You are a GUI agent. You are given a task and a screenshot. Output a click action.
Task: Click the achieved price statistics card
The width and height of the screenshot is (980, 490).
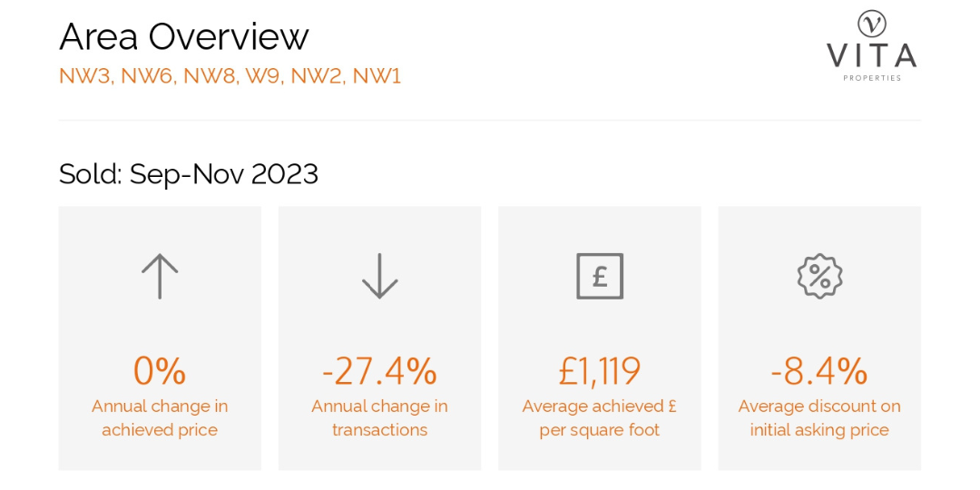[x=160, y=338]
